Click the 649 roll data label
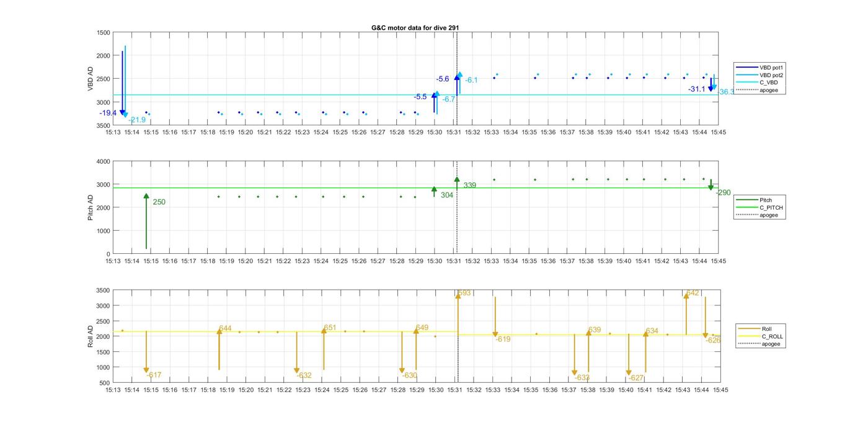The image size is (868, 430). pyautogui.click(x=422, y=328)
